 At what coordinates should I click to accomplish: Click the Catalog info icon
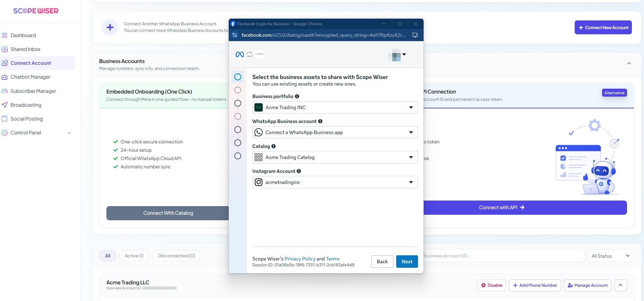click(x=273, y=146)
